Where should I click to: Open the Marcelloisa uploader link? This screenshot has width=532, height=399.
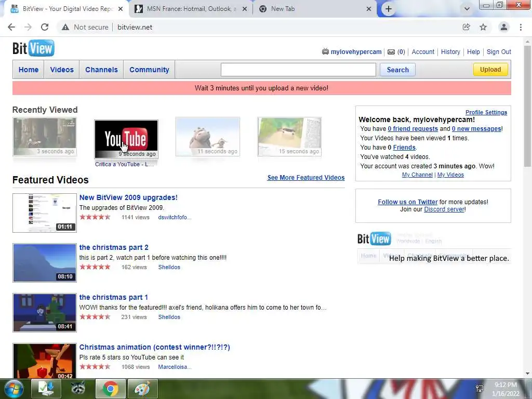click(175, 367)
